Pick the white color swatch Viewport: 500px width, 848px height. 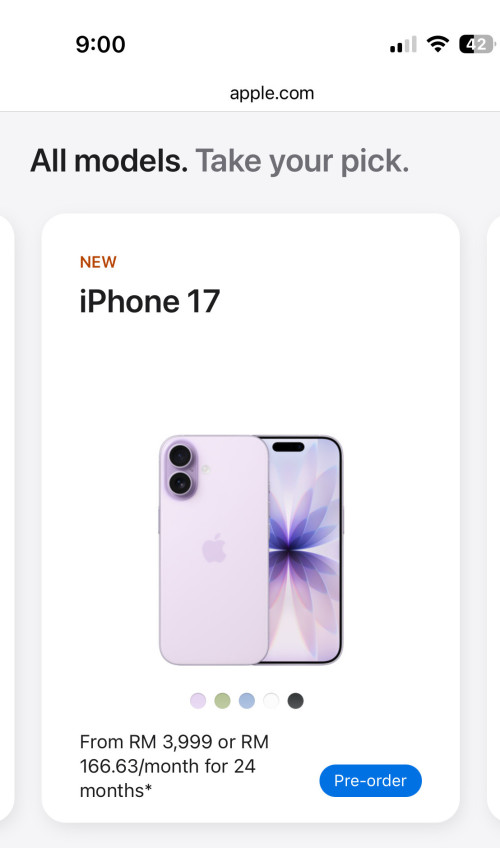271,700
